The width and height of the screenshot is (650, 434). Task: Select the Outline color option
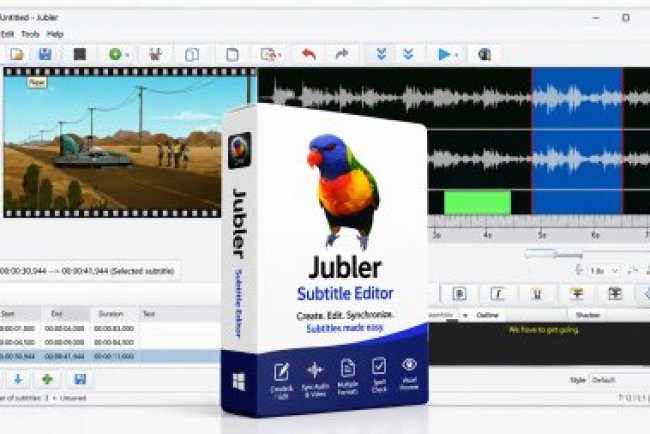488,315
